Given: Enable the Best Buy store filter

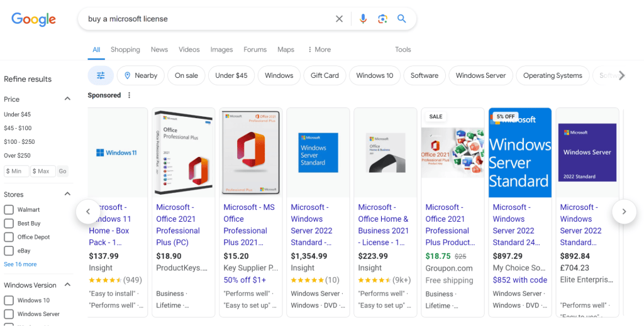Looking at the screenshot, I should pos(9,224).
